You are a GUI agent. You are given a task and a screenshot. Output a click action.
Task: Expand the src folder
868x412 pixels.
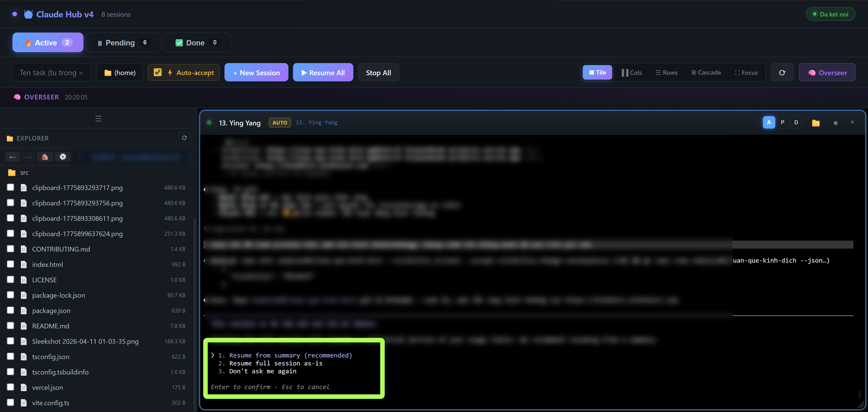24,172
